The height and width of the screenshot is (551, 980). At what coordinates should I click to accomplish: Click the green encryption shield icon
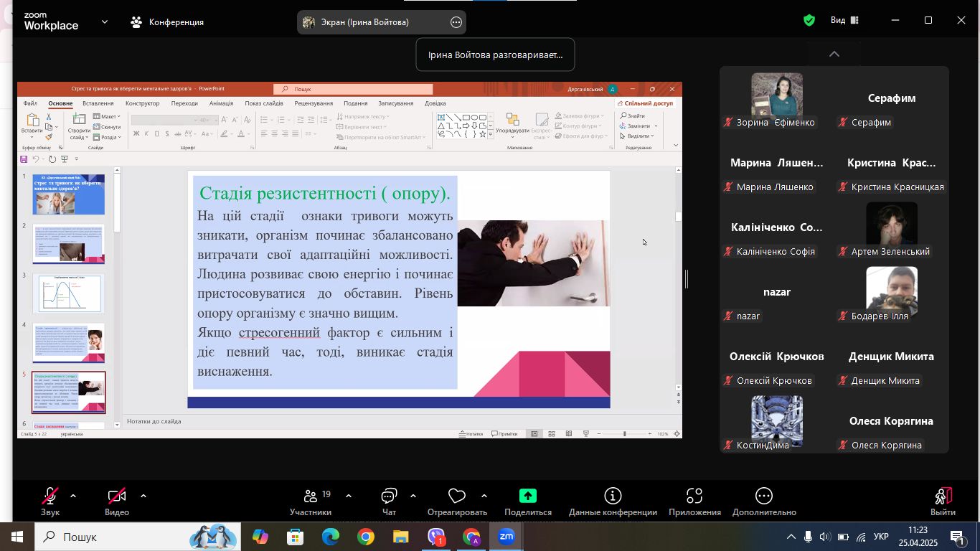(x=809, y=21)
